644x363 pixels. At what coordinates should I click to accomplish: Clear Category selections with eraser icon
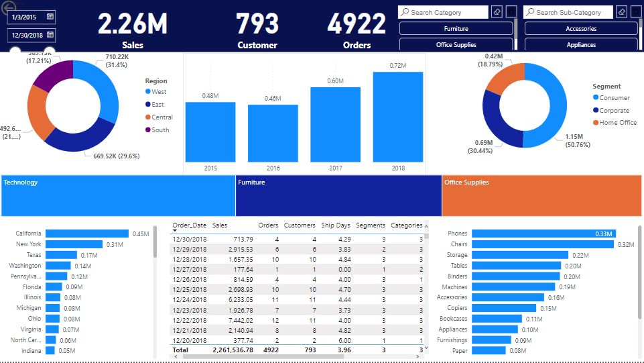tap(497, 12)
